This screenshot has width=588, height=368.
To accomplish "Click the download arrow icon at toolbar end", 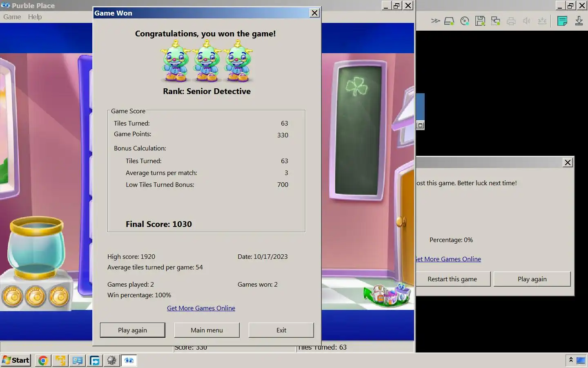I will point(579,21).
